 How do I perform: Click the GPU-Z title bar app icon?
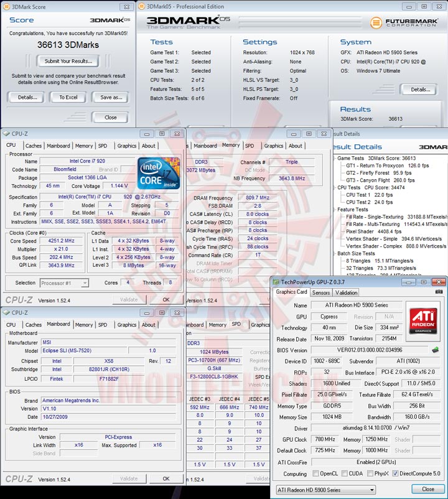point(276,282)
